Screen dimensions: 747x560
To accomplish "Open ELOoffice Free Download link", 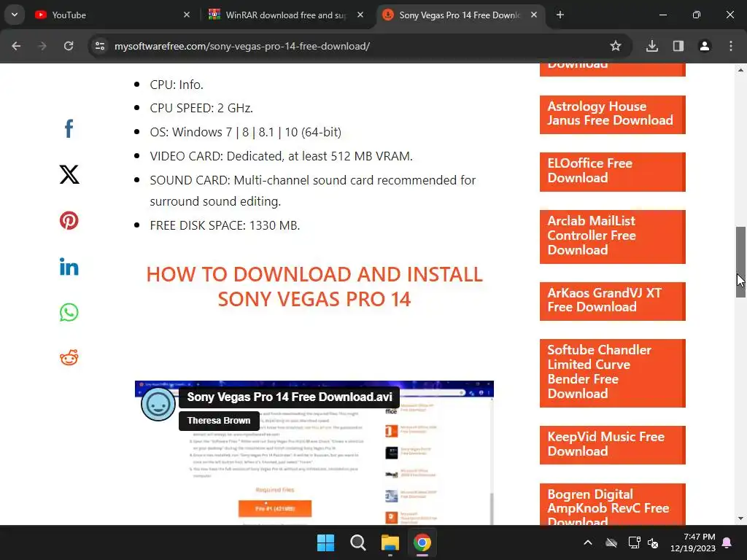I will point(612,171).
